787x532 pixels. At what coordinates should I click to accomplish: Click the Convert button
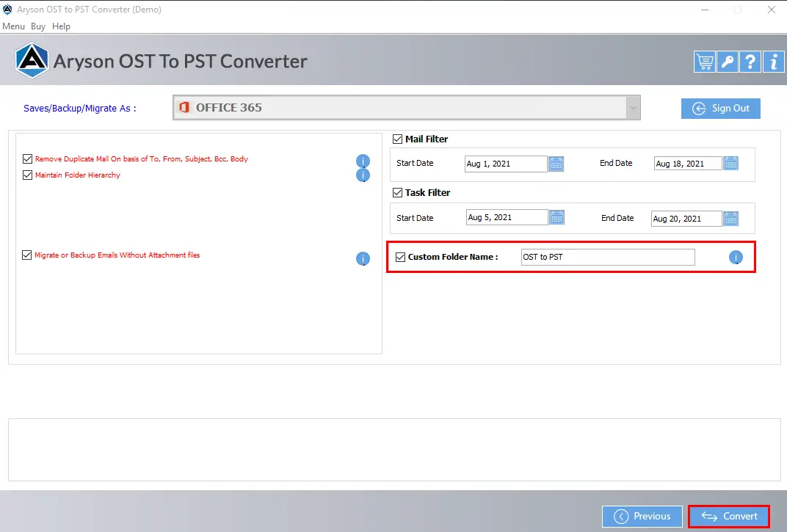[x=729, y=517]
